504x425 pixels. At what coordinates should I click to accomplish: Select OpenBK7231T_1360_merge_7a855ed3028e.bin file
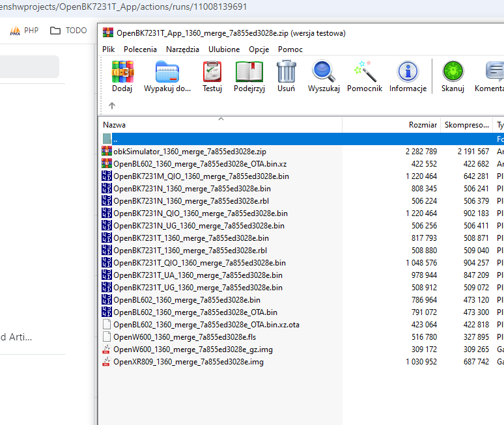191,238
